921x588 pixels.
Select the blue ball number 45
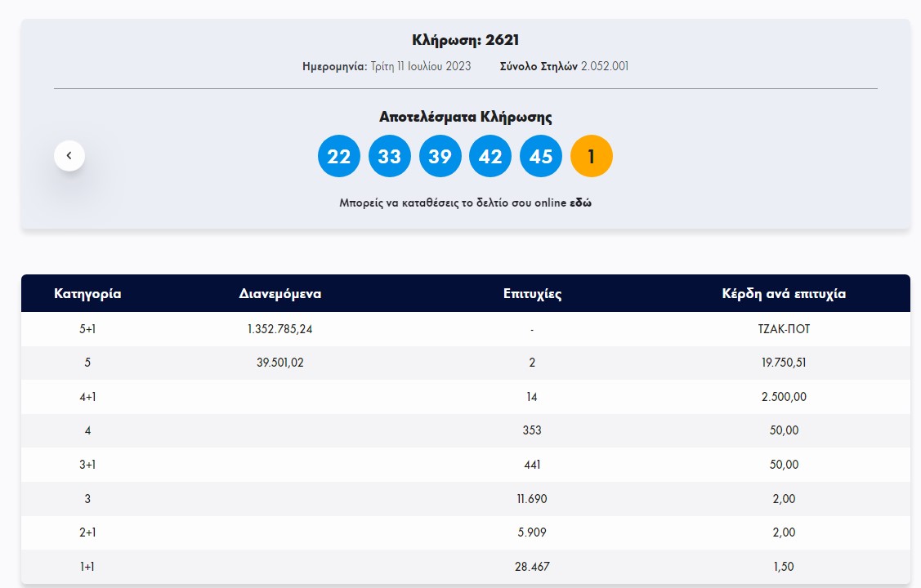tap(541, 156)
